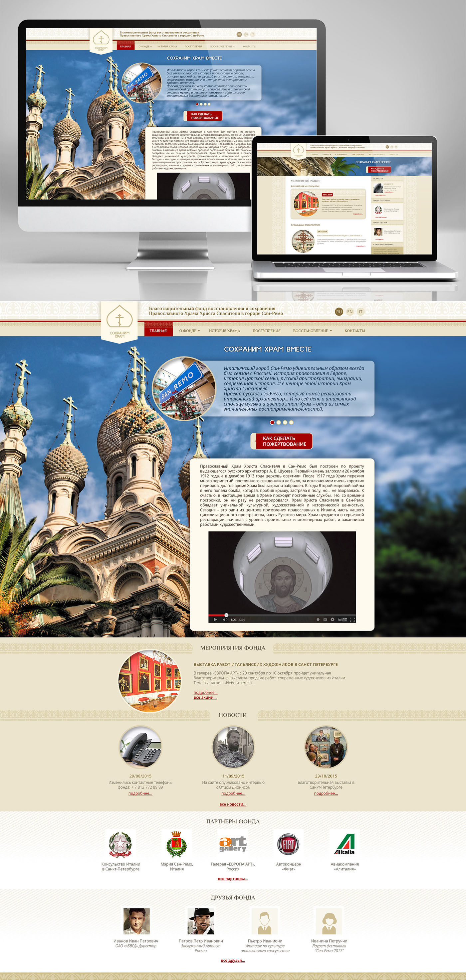Click the Italian Consulate emblem in partners

[120, 844]
